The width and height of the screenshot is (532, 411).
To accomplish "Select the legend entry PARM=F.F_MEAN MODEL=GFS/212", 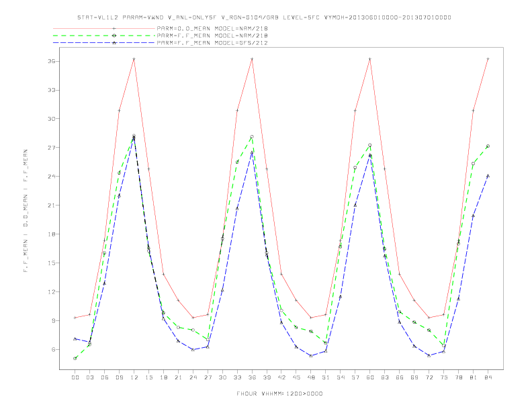I will (212, 43).
